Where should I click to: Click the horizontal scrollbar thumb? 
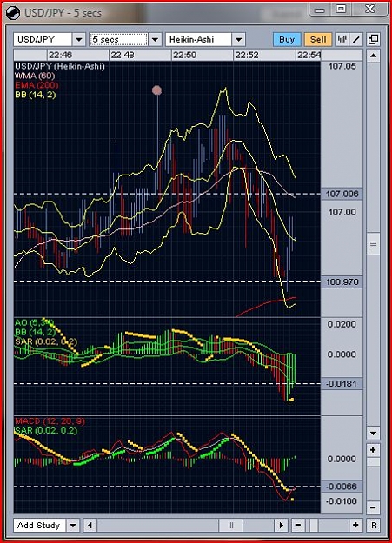(x=230, y=526)
